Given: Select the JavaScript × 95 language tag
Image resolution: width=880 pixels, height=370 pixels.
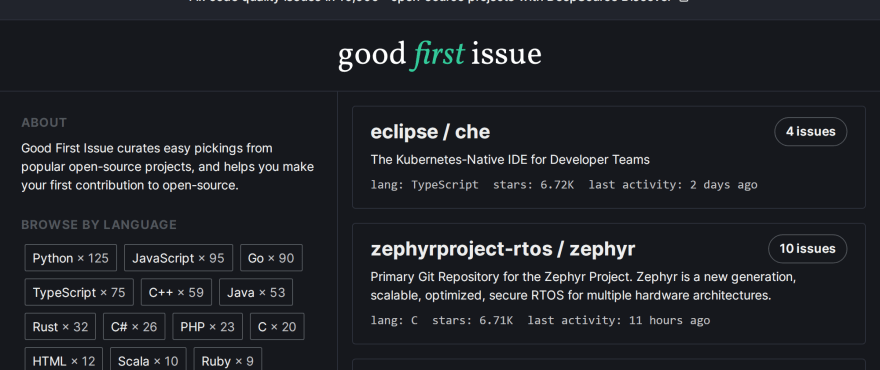Looking at the screenshot, I should tap(178, 258).
